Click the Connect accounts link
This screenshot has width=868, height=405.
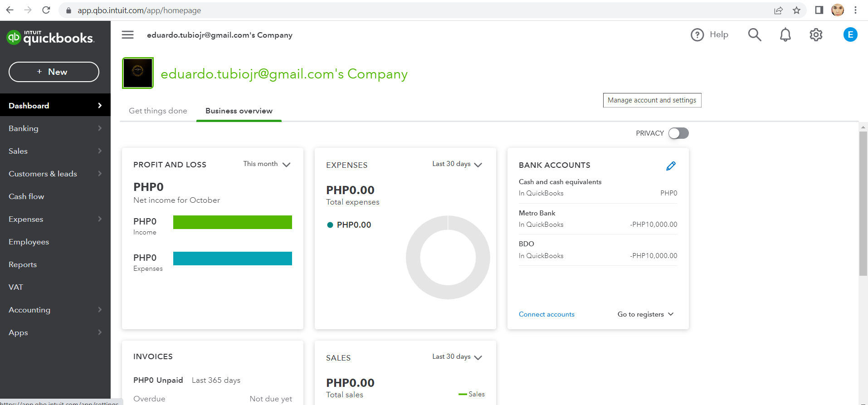pyautogui.click(x=546, y=314)
